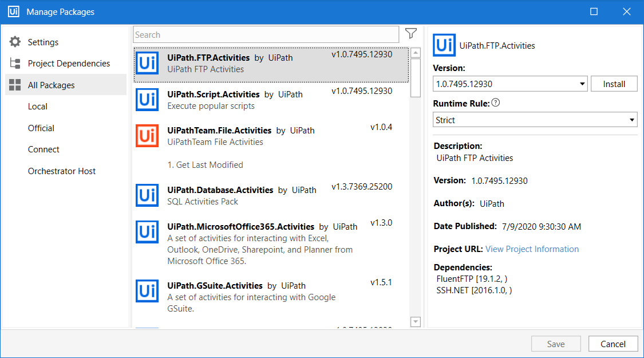Select the UiPath.Script.Activities package name
644x358 pixels.
click(x=213, y=94)
